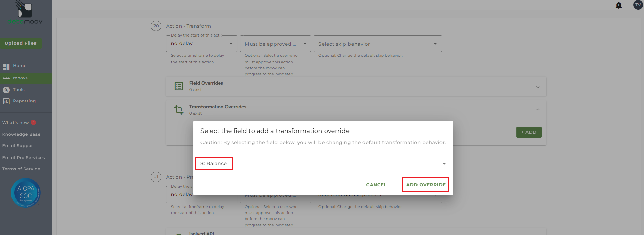Screen dimensions: 644x235
Task: Click the Reporting chart icon
Action: (6, 101)
